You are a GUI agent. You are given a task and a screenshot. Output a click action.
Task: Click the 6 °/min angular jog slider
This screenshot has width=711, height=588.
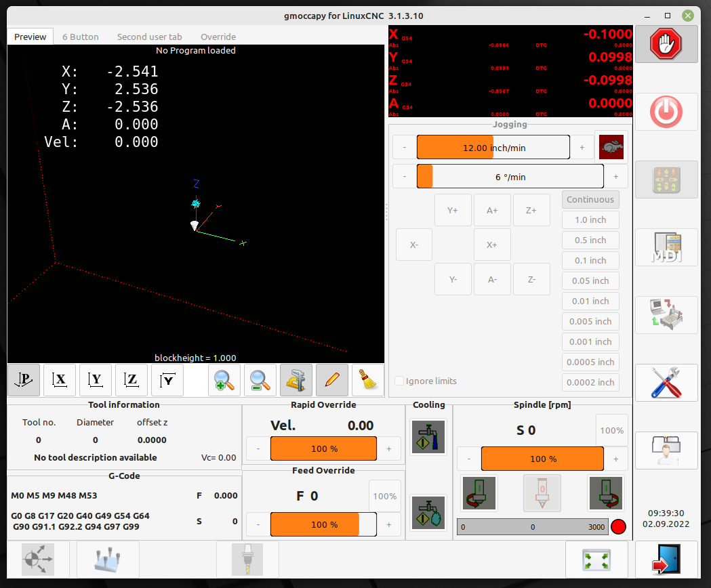click(x=510, y=176)
